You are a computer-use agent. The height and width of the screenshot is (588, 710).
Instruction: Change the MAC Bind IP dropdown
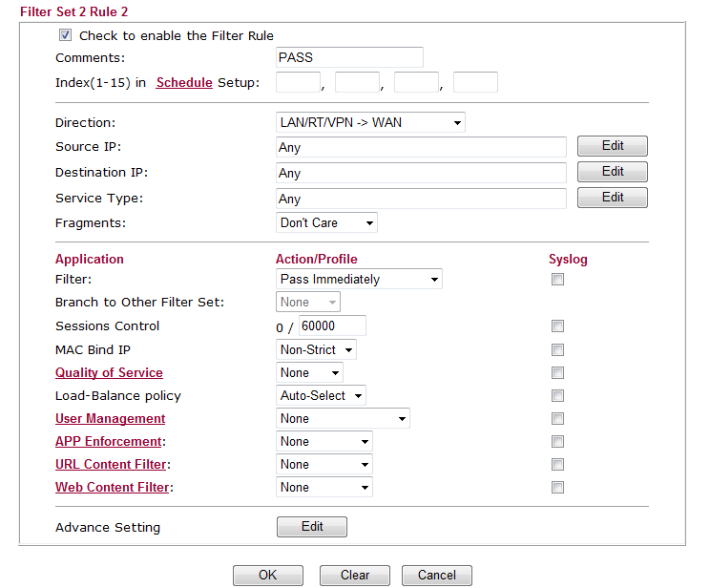(x=316, y=350)
